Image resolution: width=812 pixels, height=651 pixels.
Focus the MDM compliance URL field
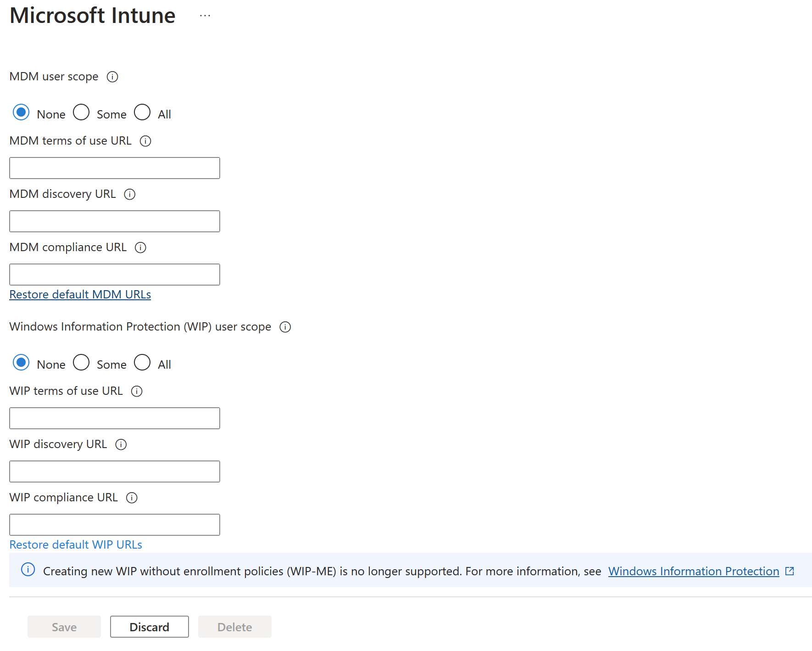coord(115,275)
